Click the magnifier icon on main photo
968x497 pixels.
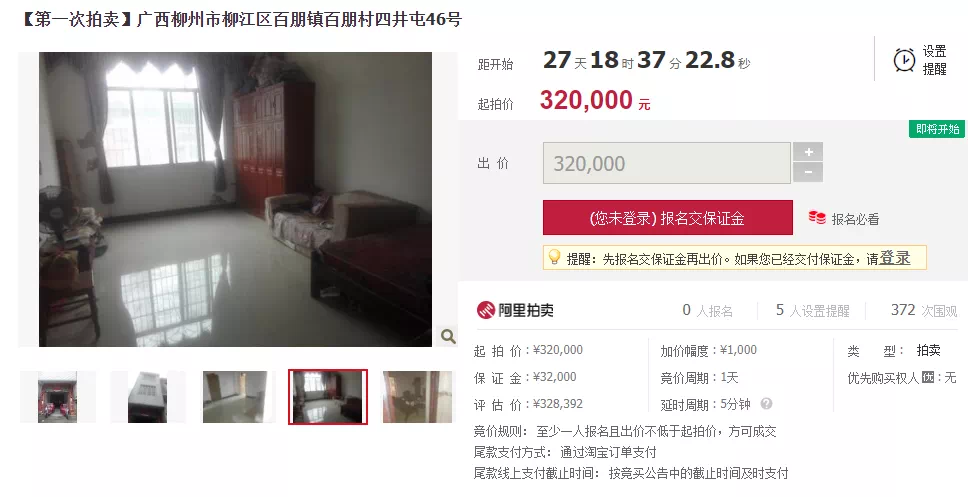448,336
